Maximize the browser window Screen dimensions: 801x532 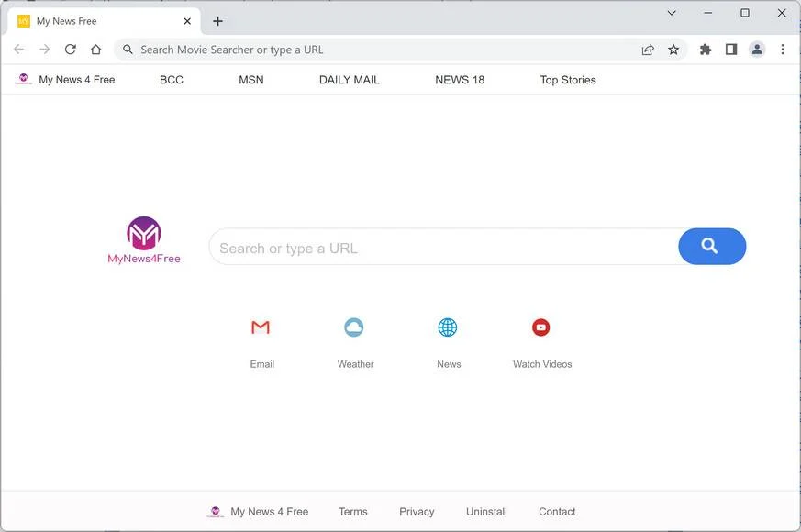[x=745, y=13]
